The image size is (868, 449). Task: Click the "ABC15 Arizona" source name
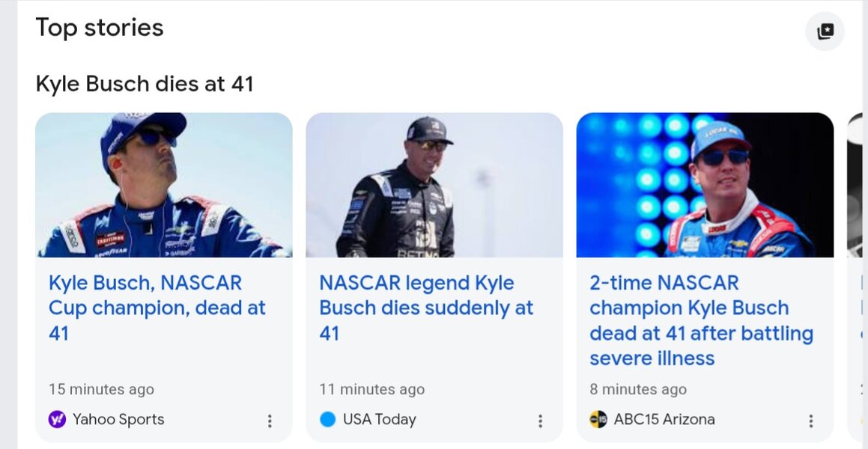[664, 420]
